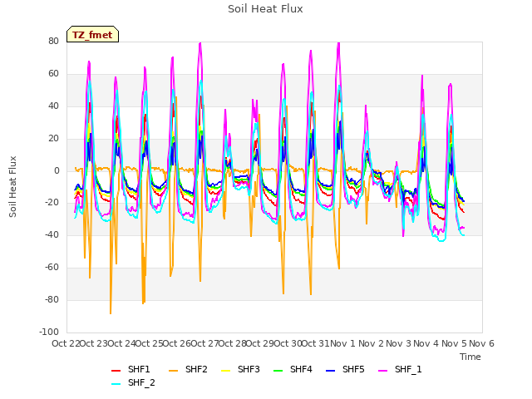
Task: Click the -80 y-axis tick label
Action: coord(52,300)
